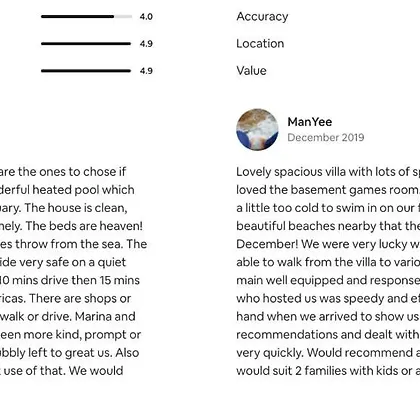Viewport: 420px width, 420px height.
Task: Click the '10 mins drive then 15 mins' line
Action: tap(70, 280)
